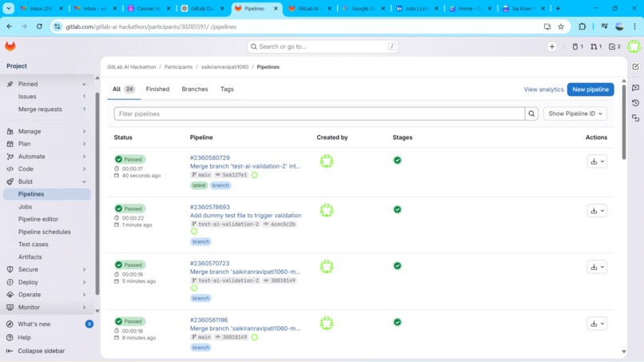644x362 pixels.
Task: Open assigned issues counter icon
Action: tap(578, 47)
